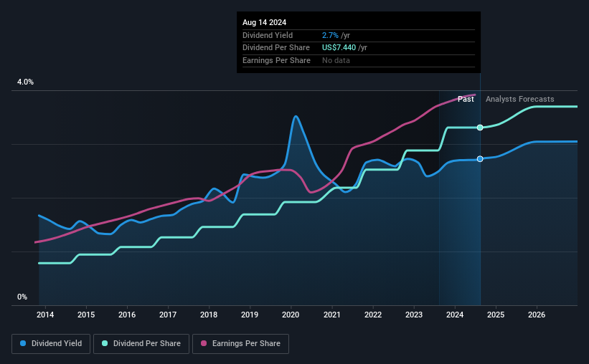Image resolution: width=589 pixels, height=364 pixels.
Task: Click the 2015 x-axis label
Action: click(86, 315)
